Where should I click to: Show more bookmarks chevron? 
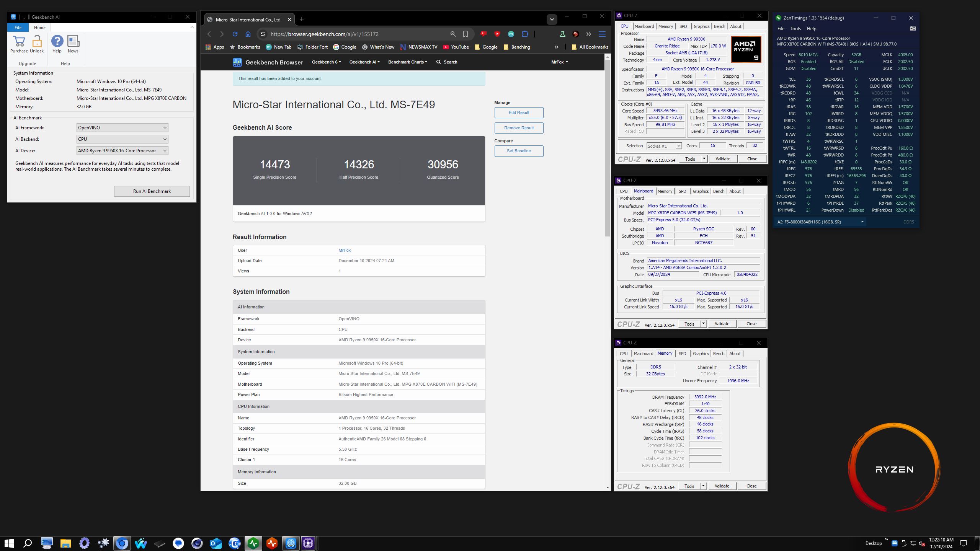pyautogui.click(x=556, y=47)
